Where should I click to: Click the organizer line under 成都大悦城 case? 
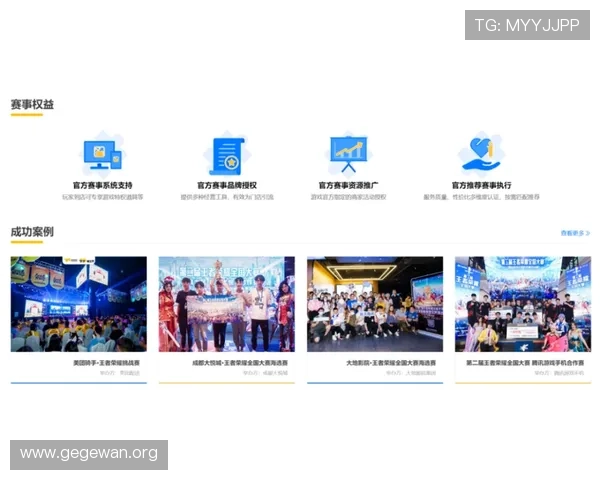coord(266,373)
